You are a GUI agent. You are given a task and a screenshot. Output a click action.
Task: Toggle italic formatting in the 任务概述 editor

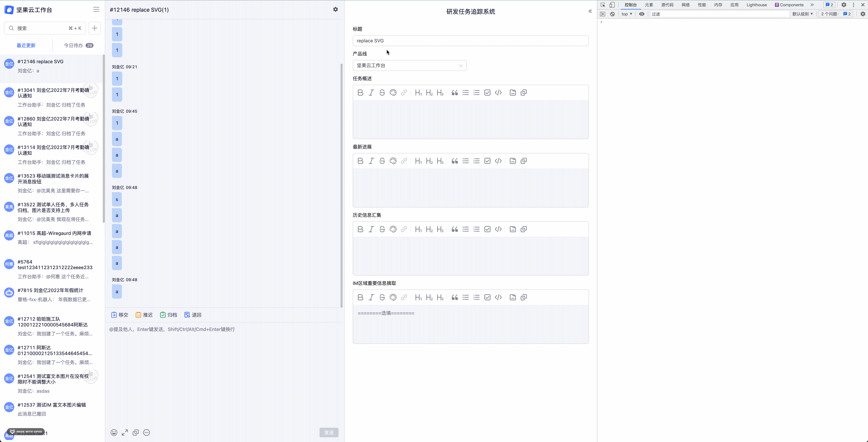point(371,93)
